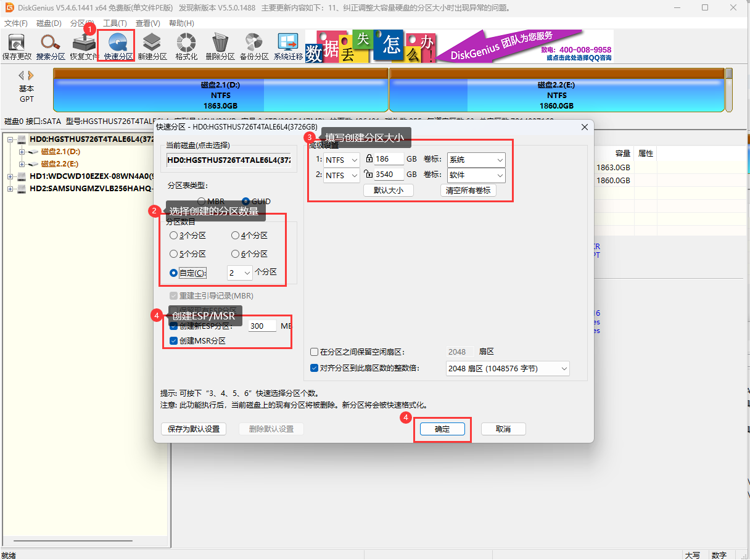Image resolution: width=750 pixels, height=560 pixels.
Task: Click the Backup Partition (备份分区) toolbar icon
Action: click(x=254, y=47)
